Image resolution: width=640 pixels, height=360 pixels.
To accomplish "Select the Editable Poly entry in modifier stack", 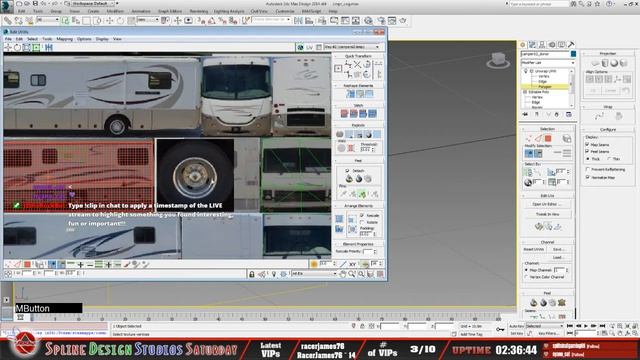I will click(x=539, y=92).
